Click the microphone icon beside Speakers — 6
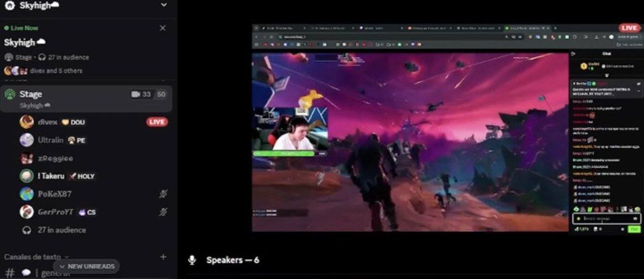Image resolution: width=644 pixels, height=279 pixels. (192, 260)
